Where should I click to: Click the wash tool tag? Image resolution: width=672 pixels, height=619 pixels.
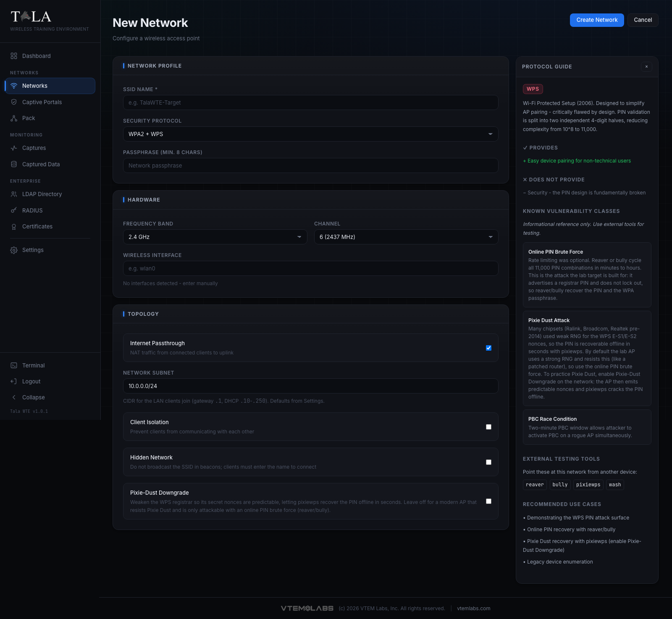click(615, 485)
